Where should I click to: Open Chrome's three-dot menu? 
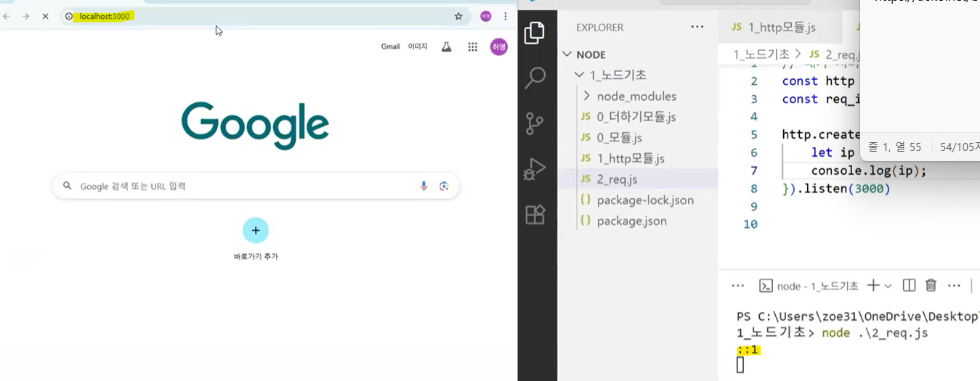(506, 16)
